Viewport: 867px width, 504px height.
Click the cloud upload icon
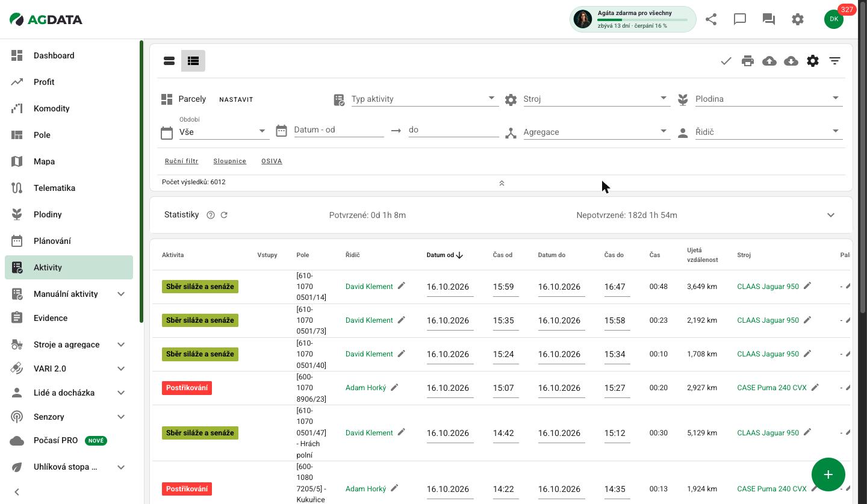769,61
